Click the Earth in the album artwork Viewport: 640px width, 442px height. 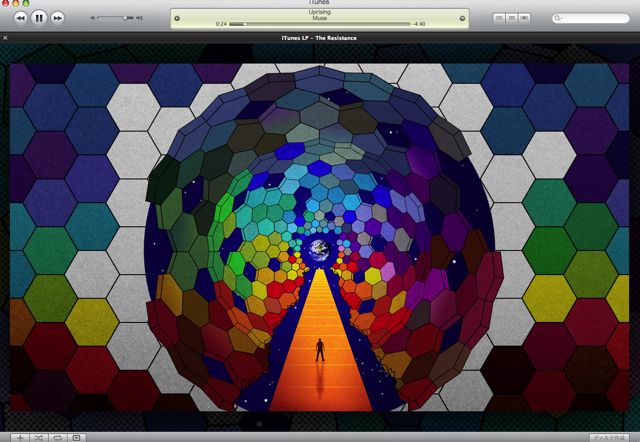pos(319,250)
